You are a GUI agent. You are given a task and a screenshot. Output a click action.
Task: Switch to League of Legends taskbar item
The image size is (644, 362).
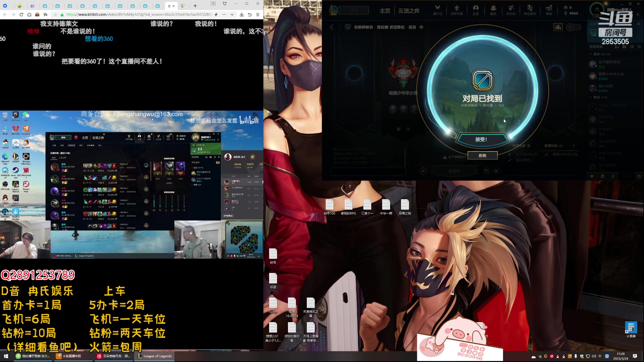[154, 356]
